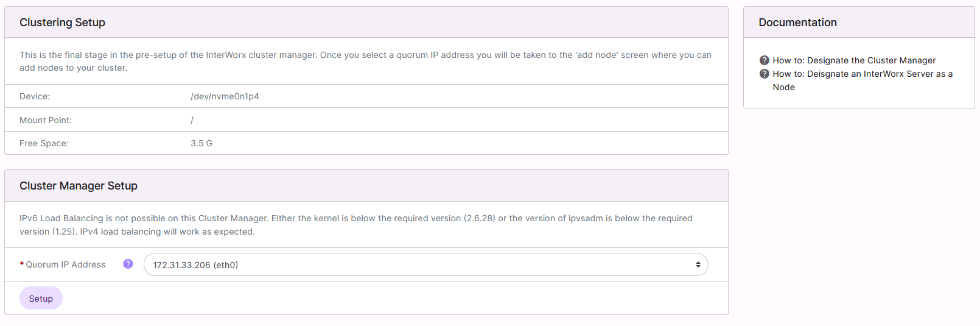The width and height of the screenshot is (980, 326).
Task: Open 'How to: Designate an InterWorx Server as a Node' link
Action: pos(862,74)
